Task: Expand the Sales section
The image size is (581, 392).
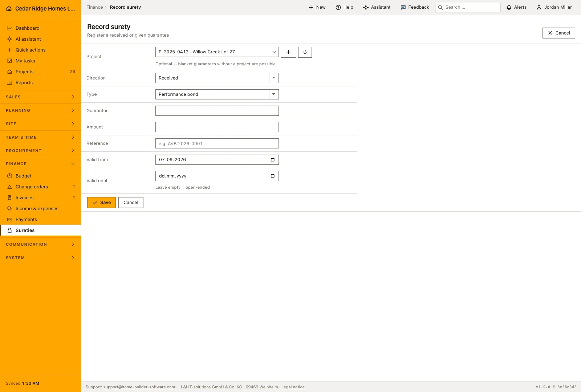Action: [40, 97]
